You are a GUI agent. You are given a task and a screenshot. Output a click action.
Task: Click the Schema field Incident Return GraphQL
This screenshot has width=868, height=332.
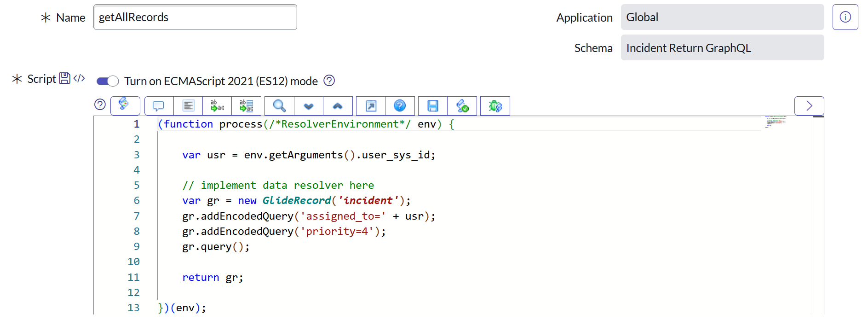tap(722, 48)
